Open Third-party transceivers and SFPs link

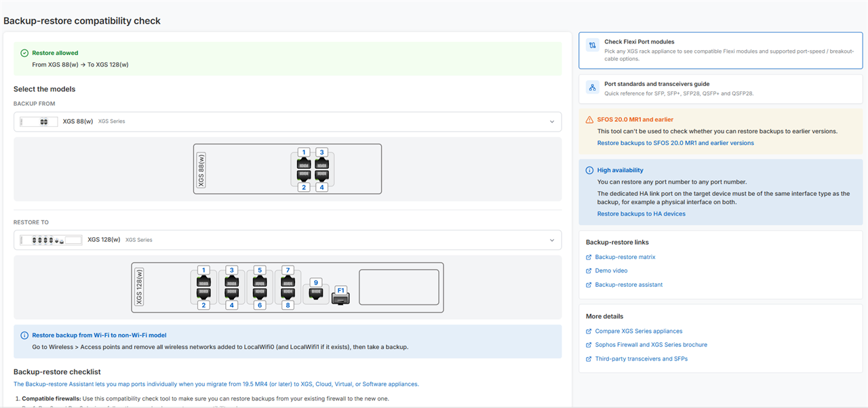click(x=642, y=359)
